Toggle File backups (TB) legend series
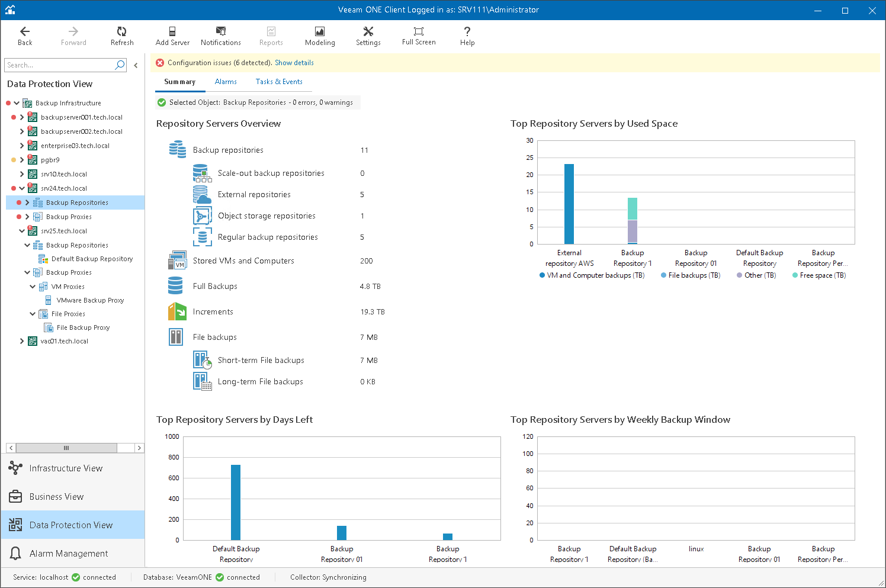This screenshot has width=886, height=588. [x=691, y=275]
